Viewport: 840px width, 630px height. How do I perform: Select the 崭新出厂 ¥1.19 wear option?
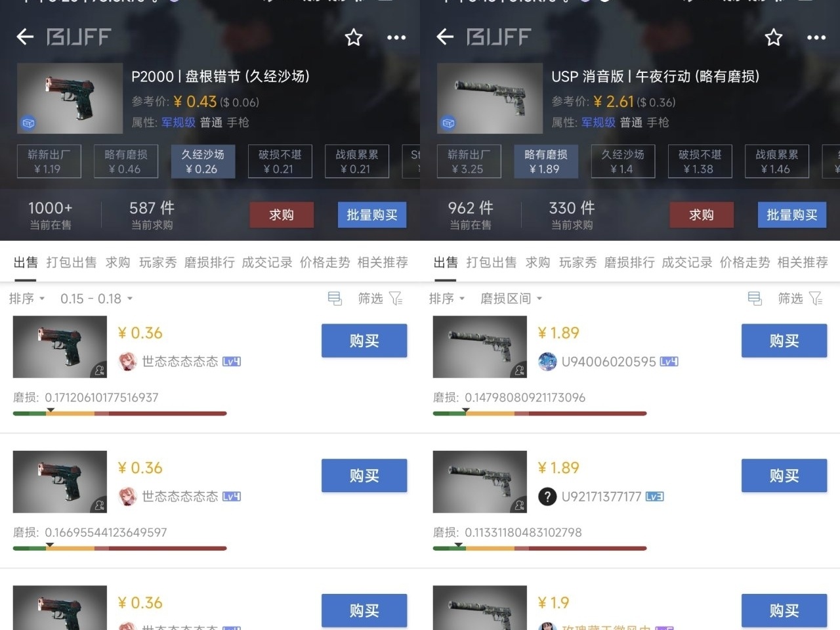coord(49,161)
